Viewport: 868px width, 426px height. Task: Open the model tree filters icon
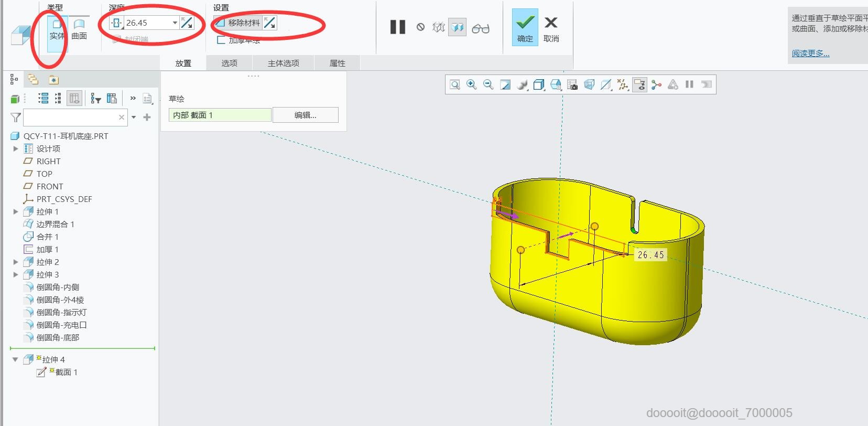point(95,98)
